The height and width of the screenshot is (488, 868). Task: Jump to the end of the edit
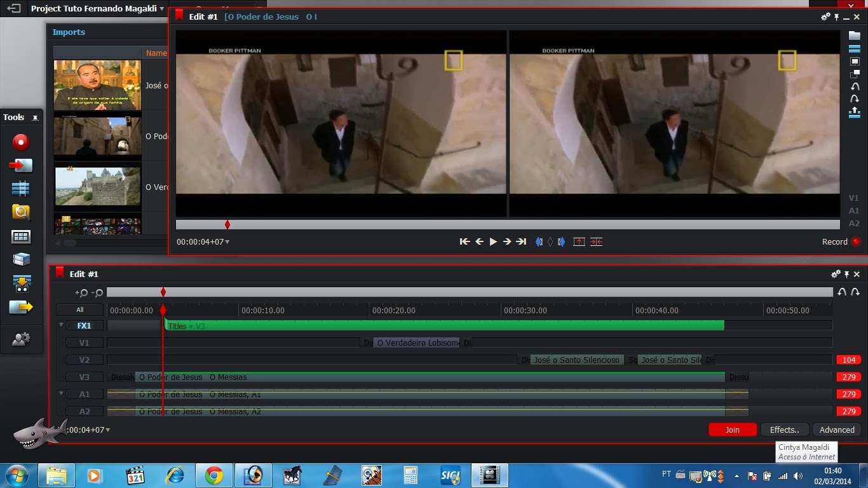(x=521, y=241)
